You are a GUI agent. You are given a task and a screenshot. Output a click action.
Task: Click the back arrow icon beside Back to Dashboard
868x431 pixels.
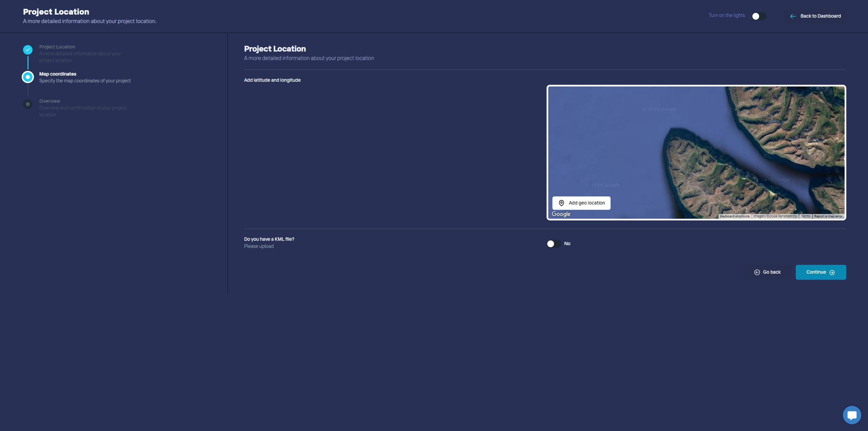pyautogui.click(x=793, y=16)
